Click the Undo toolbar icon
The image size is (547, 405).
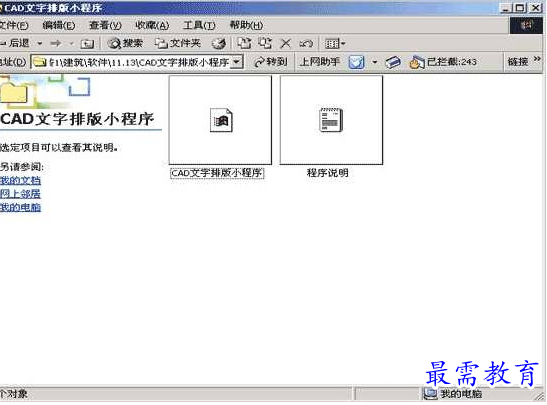(x=306, y=44)
